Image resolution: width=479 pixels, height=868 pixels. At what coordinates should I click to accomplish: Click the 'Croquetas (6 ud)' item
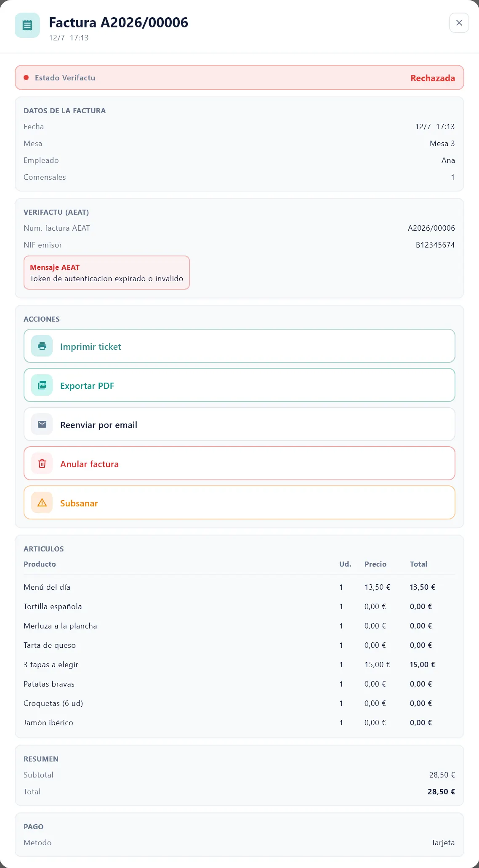tap(53, 703)
